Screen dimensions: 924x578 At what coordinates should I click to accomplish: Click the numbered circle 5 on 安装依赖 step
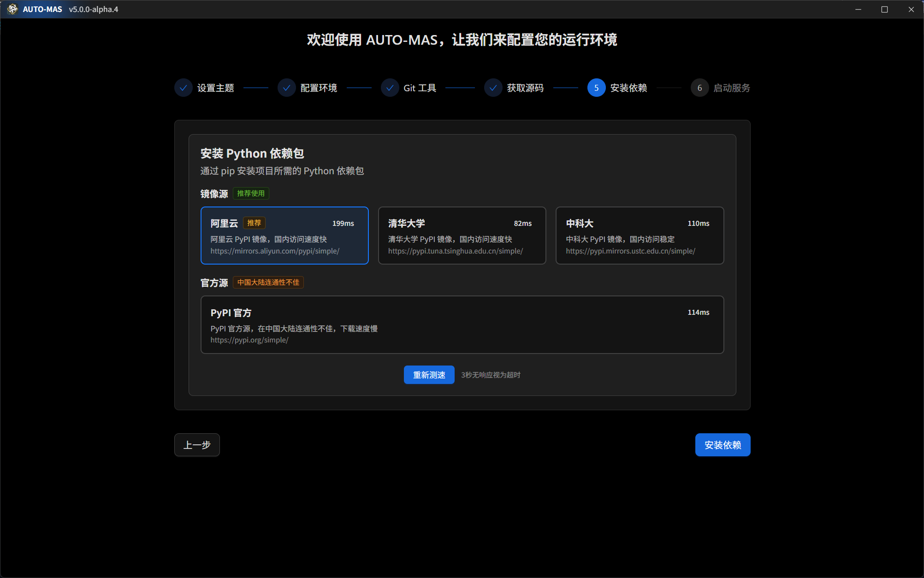[x=596, y=88]
